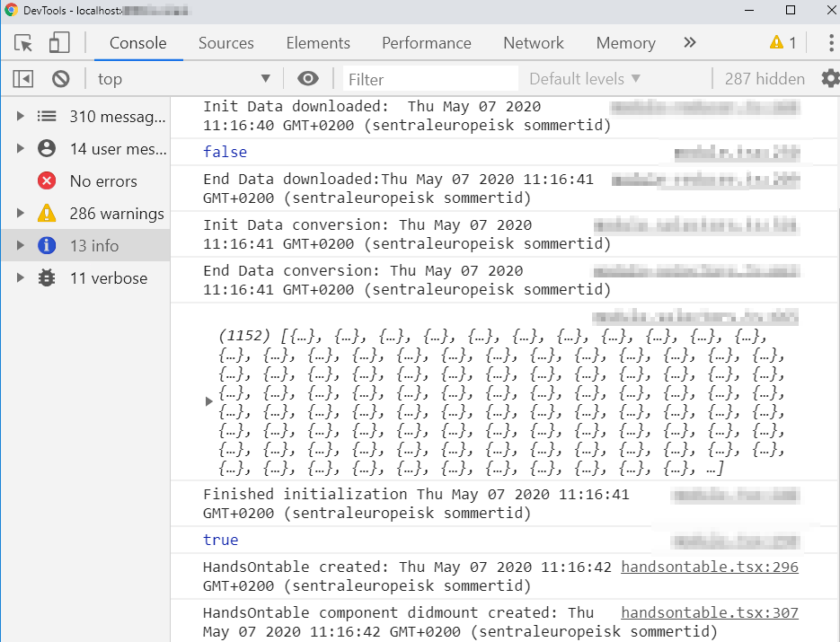
Task: Open the Default levels dropdown
Action: pos(585,79)
